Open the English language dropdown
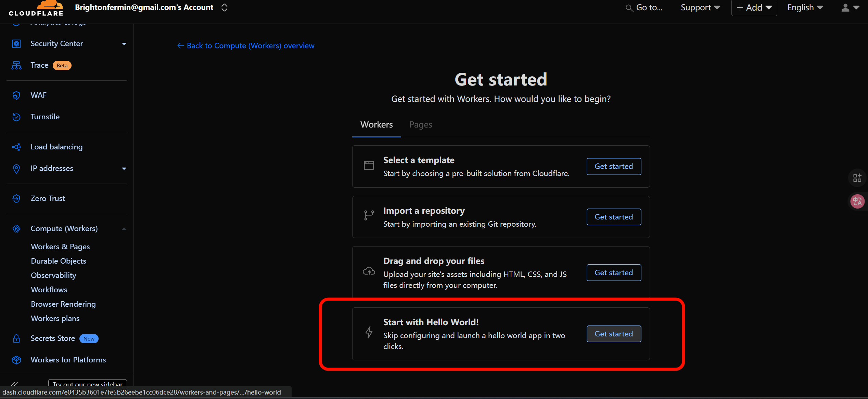Screen dimensions: 868x399 (805, 8)
